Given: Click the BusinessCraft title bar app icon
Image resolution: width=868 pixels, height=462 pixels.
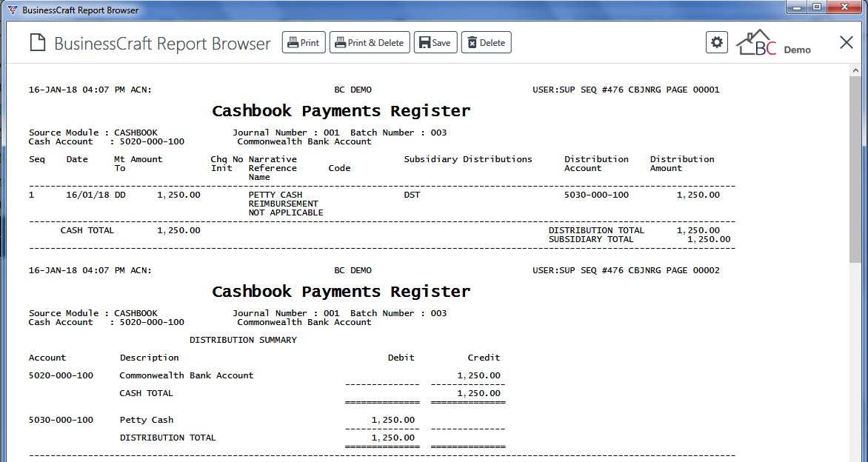Looking at the screenshot, I should 13,10.
